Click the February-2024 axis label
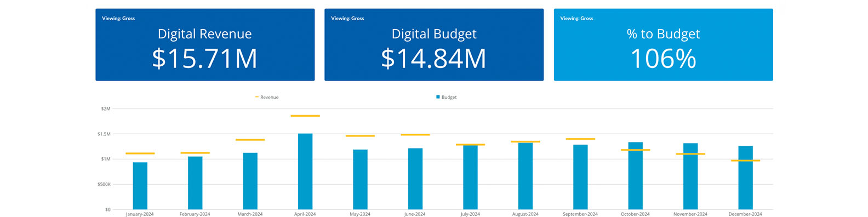Viewport: 868px width, 217px height. click(x=195, y=214)
